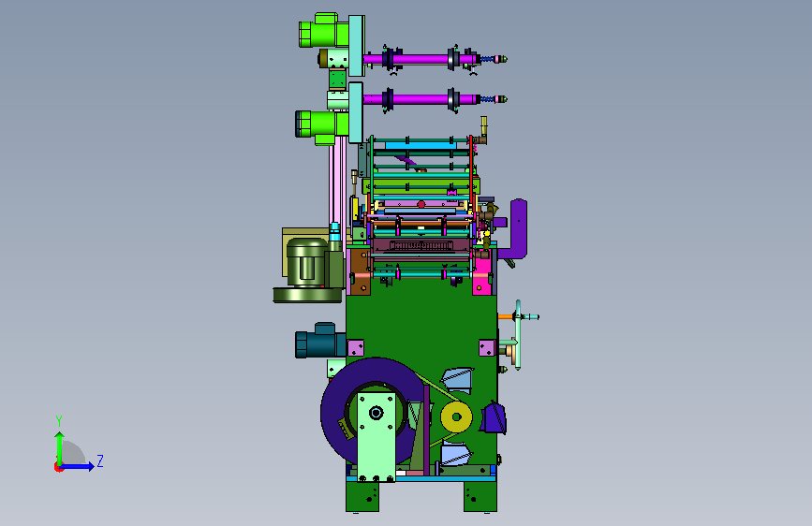Select the lower magenta shaft
The image size is (812, 526).
pyautogui.click(x=420, y=99)
